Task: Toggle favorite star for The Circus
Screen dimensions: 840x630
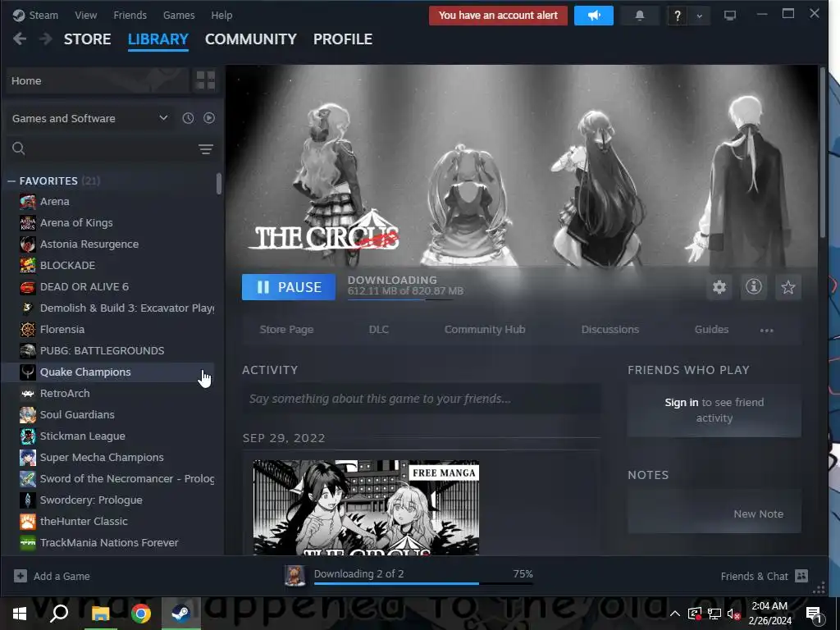Action: pyautogui.click(x=788, y=287)
